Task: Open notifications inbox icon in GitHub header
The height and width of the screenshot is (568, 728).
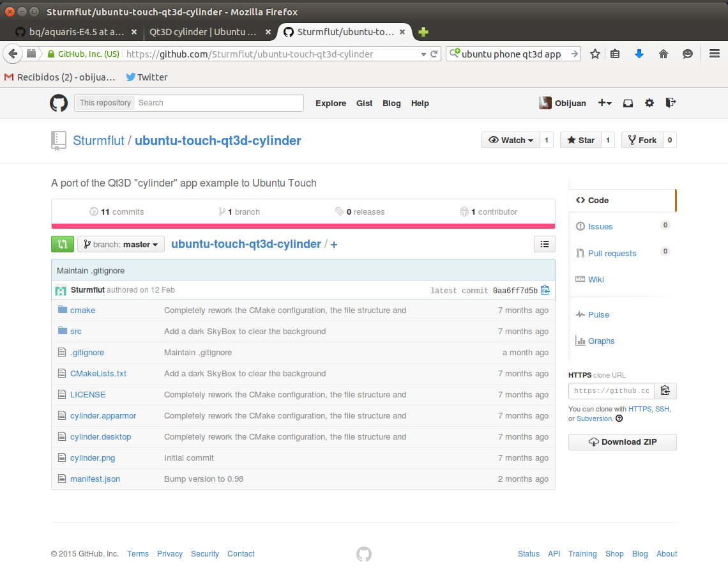Action: coord(628,103)
